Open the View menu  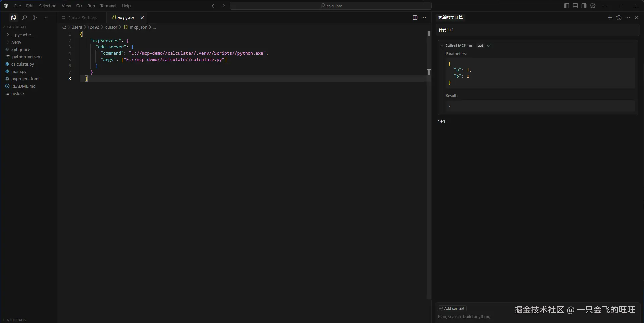pos(66,6)
